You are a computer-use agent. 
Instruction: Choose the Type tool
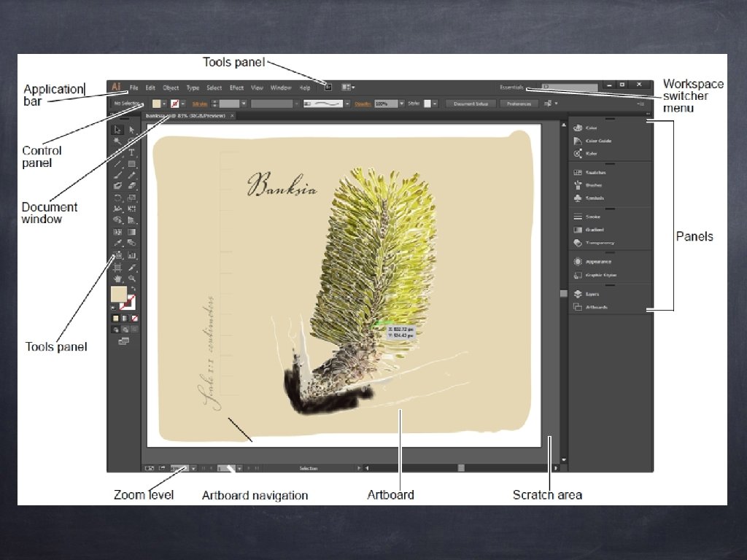coord(132,152)
